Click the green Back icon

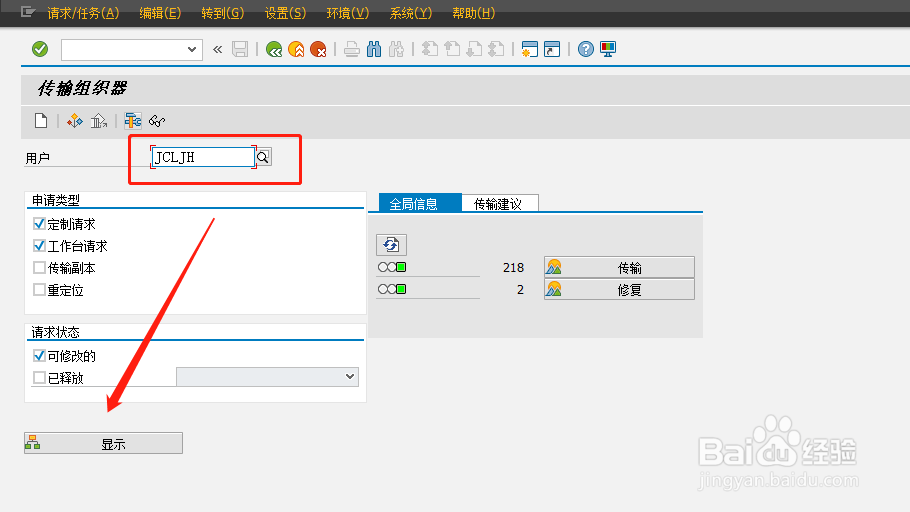pyautogui.click(x=274, y=49)
